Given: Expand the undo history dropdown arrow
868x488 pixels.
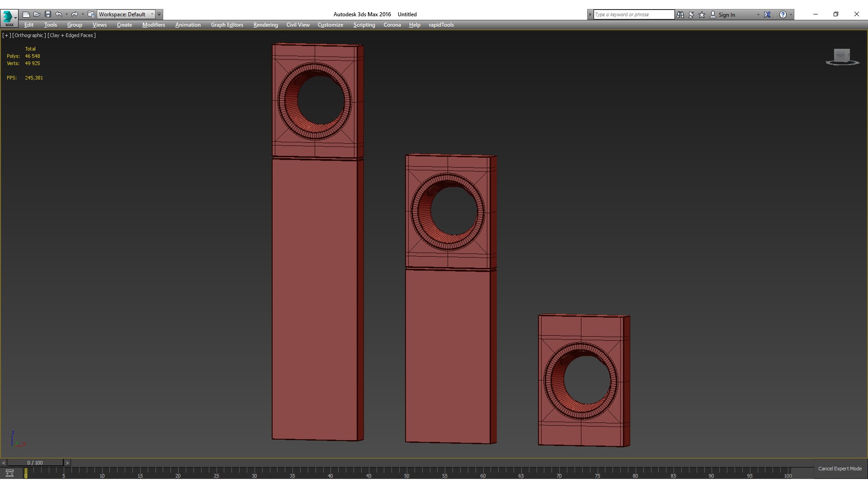Looking at the screenshot, I should click(x=66, y=14).
